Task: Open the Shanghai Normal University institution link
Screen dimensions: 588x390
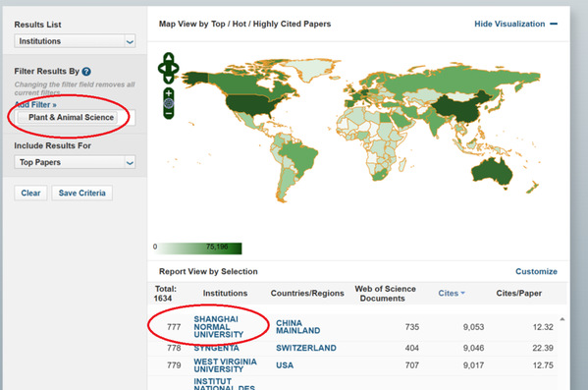Action: [218, 326]
